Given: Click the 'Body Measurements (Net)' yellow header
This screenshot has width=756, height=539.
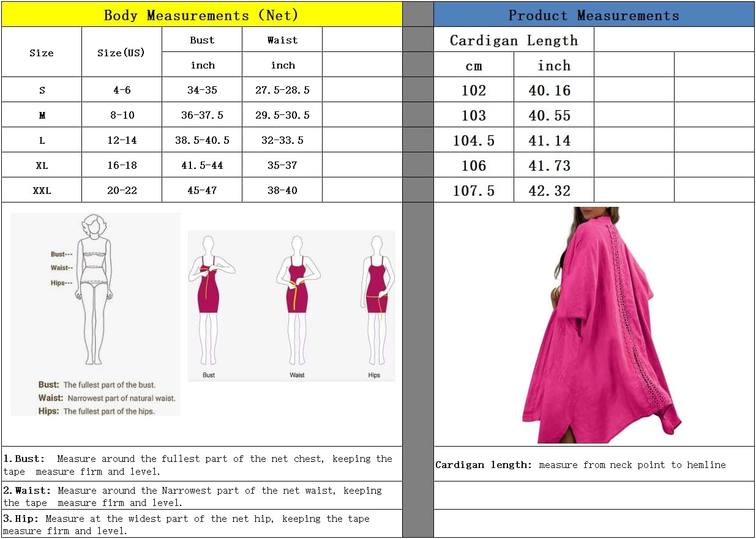Looking at the screenshot, I should tap(201, 15).
